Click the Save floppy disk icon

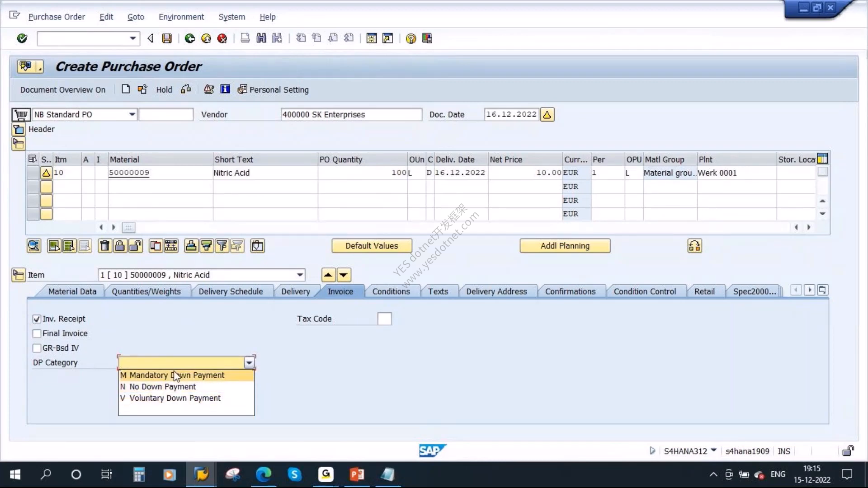(167, 38)
